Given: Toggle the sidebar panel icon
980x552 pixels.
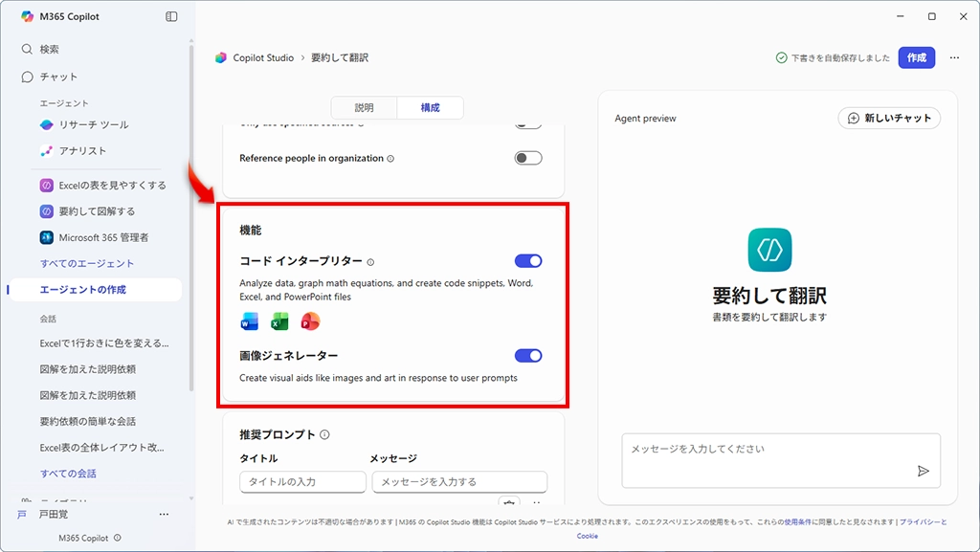Looking at the screenshot, I should (x=171, y=16).
